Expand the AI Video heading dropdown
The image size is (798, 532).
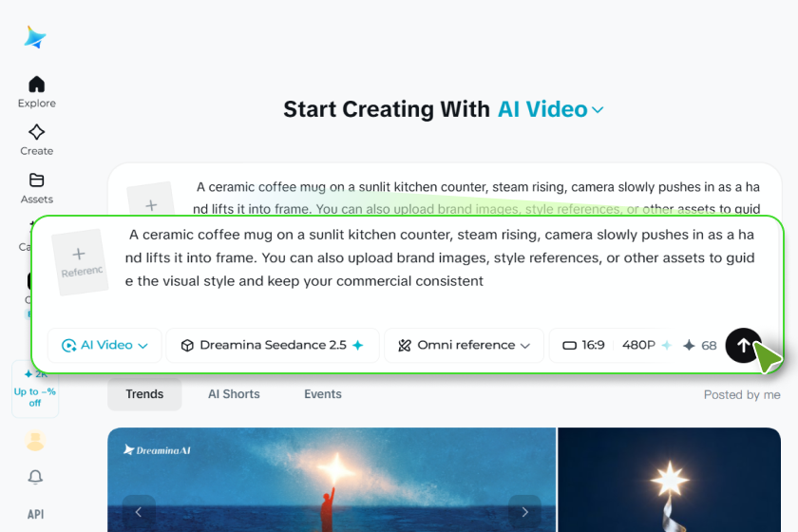tap(550, 109)
